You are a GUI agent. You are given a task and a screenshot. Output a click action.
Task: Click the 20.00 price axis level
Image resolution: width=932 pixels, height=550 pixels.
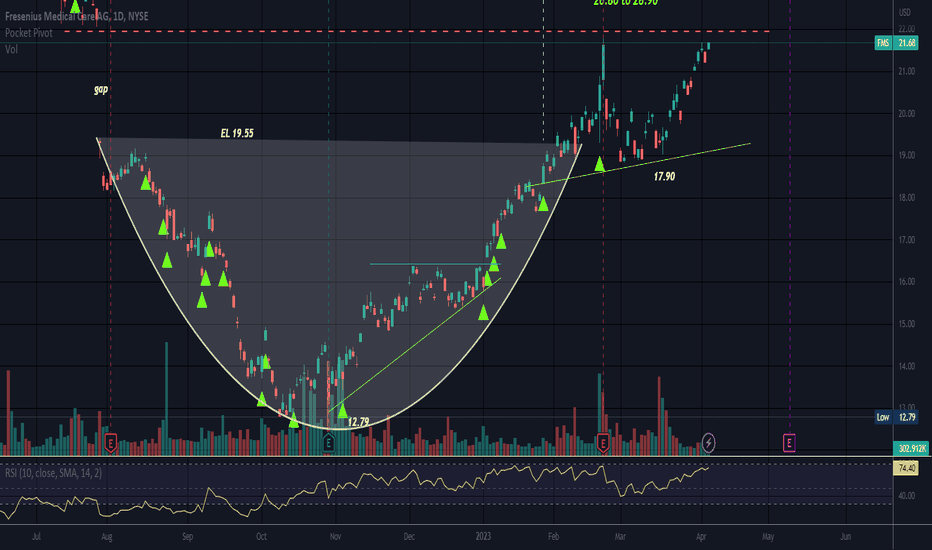(x=906, y=114)
